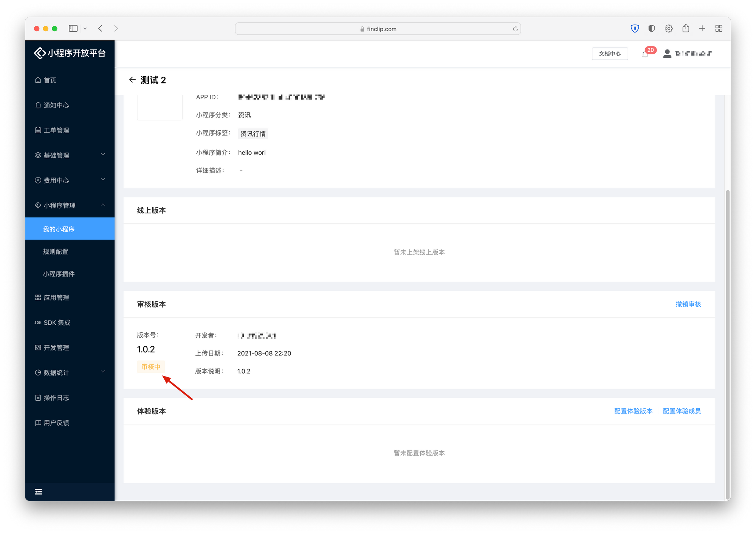Click the notification bell icon
The height and width of the screenshot is (534, 756).
(x=645, y=54)
